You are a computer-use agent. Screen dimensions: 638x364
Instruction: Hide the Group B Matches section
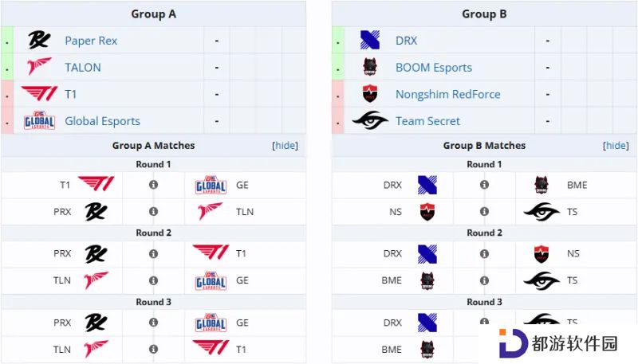(x=616, y=146)
